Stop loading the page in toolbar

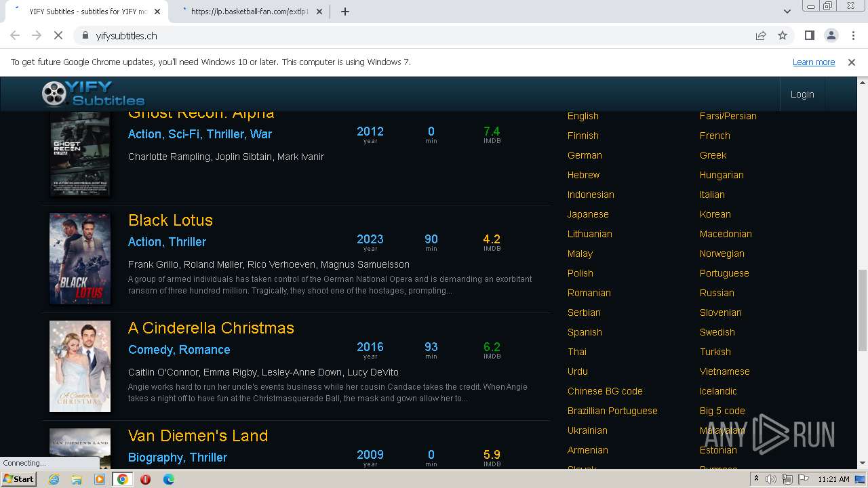[x=58, y=35]
